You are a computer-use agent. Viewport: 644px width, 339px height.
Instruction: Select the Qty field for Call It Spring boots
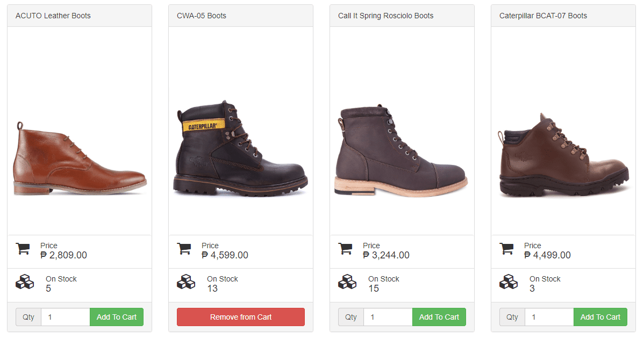click(x=388, y=317)
